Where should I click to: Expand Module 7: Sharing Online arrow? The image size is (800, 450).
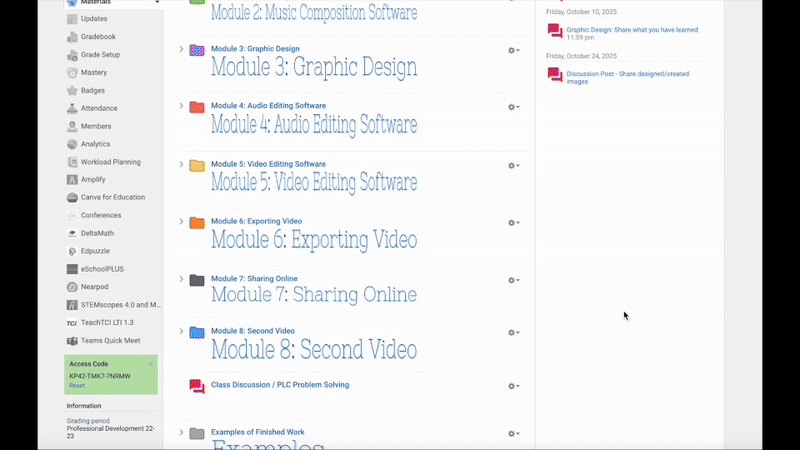(181, 279)
